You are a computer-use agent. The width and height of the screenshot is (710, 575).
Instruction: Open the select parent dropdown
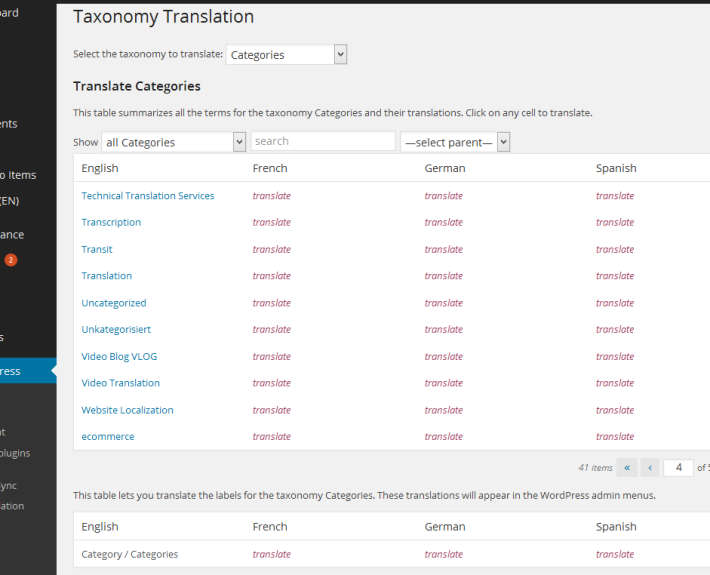tap(455, 142)
